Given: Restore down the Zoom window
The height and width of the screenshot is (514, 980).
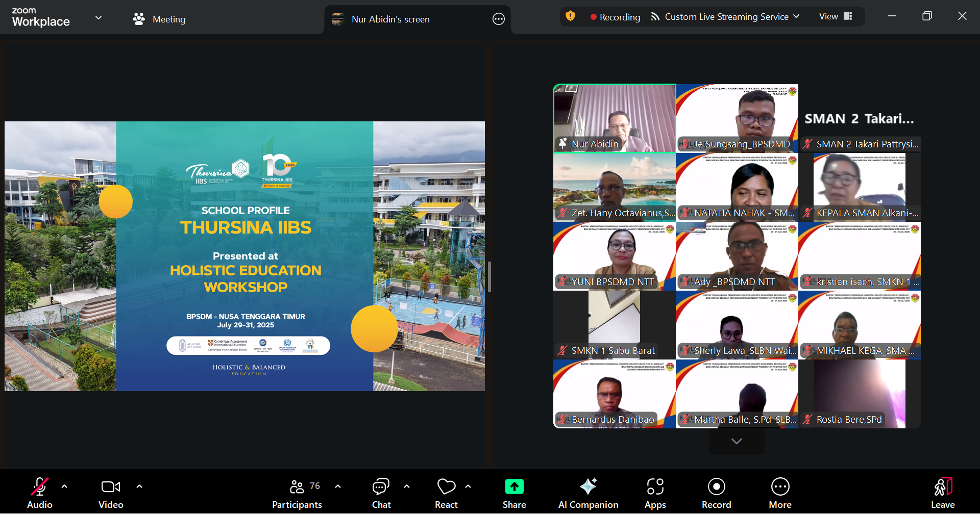Looking at the screenshot, I should (927, 16).
